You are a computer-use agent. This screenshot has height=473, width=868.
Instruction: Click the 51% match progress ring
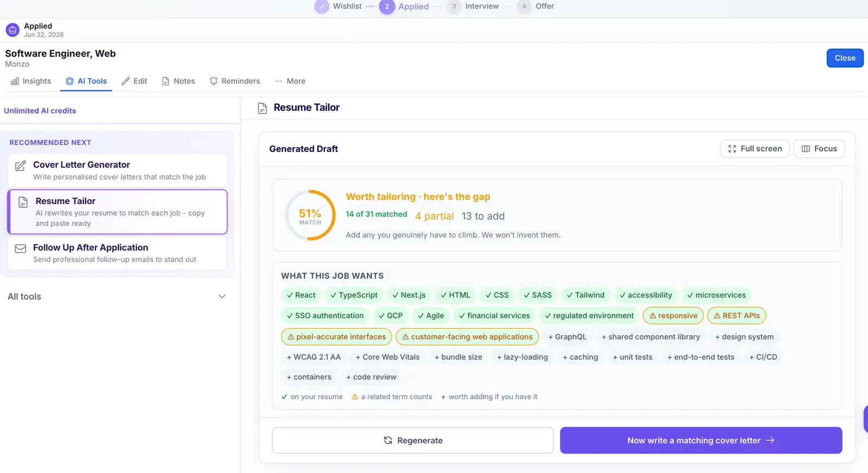[x=310, y=215]
